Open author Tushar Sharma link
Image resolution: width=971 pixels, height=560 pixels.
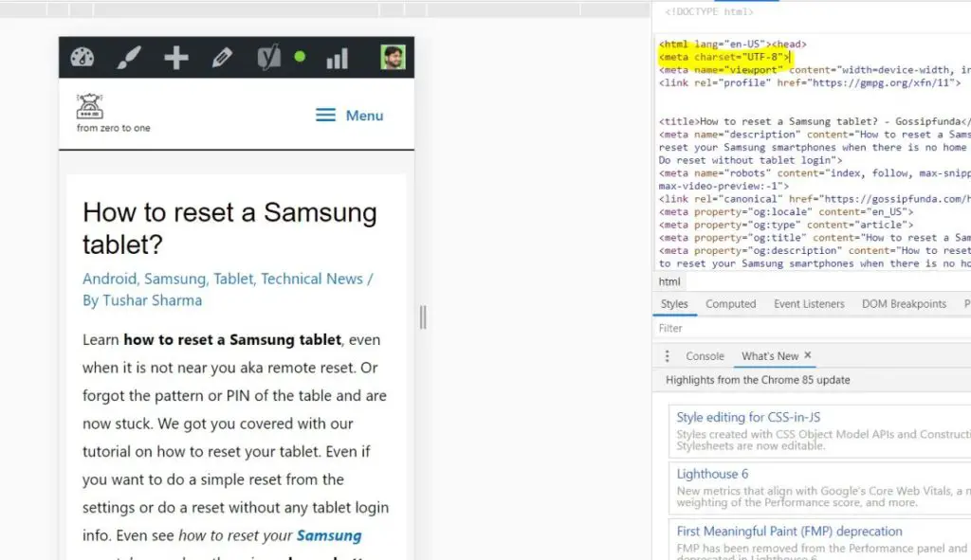[x=153, y=300]
